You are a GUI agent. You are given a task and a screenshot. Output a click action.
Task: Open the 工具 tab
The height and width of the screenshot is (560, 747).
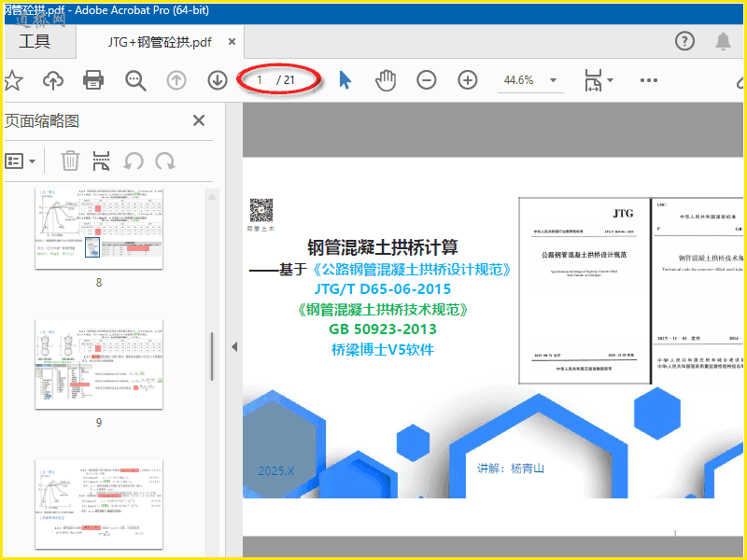[x=35, y=42]
